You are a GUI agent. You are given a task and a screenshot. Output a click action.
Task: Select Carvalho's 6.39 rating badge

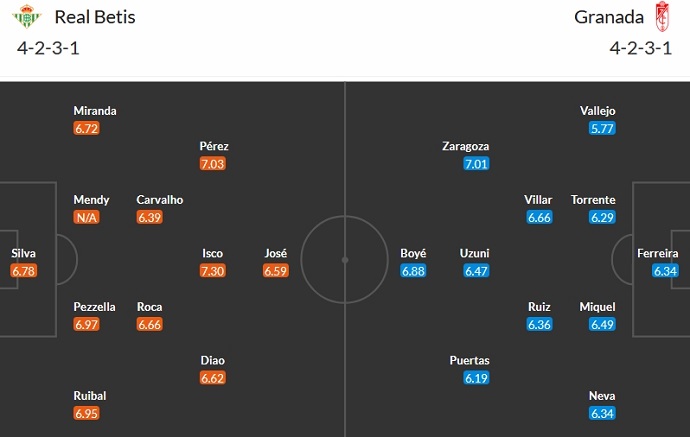click(x=149, y=217)
